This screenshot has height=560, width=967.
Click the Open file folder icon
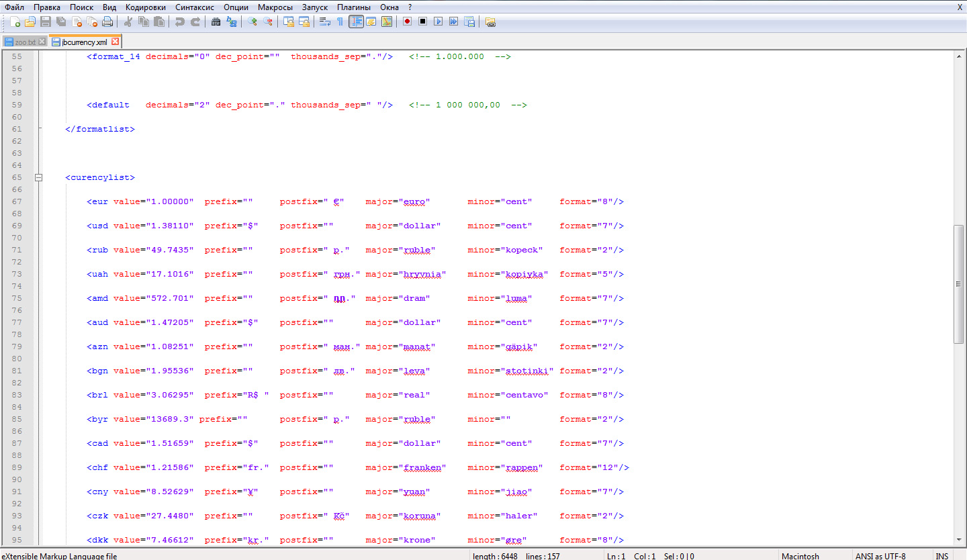click(30, 21)
